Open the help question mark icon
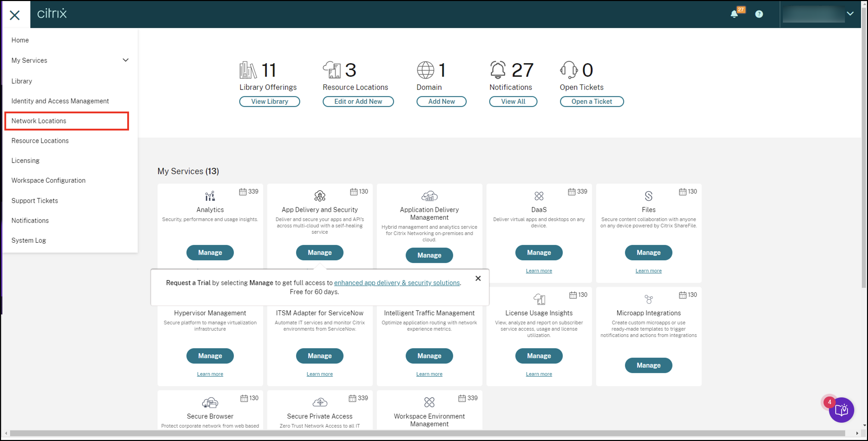Viewport: 868px width, 441px height. point(759,14)
